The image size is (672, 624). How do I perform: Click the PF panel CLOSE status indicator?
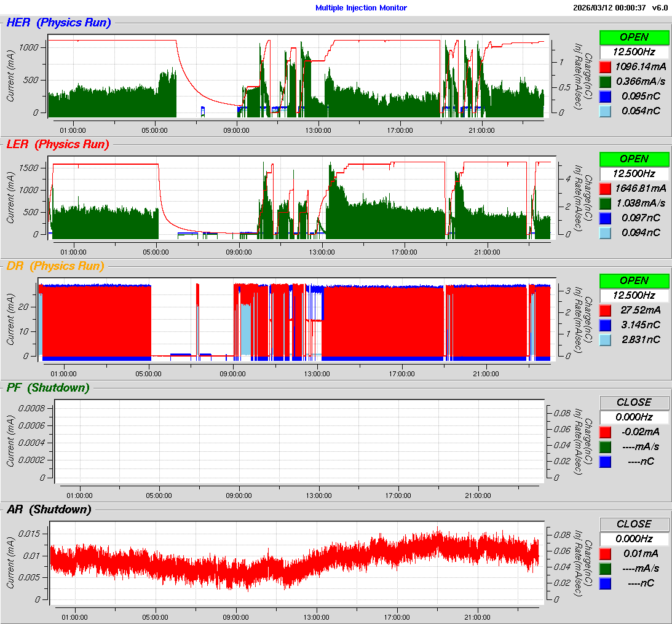pyautogui.click(x=634, y=402)
